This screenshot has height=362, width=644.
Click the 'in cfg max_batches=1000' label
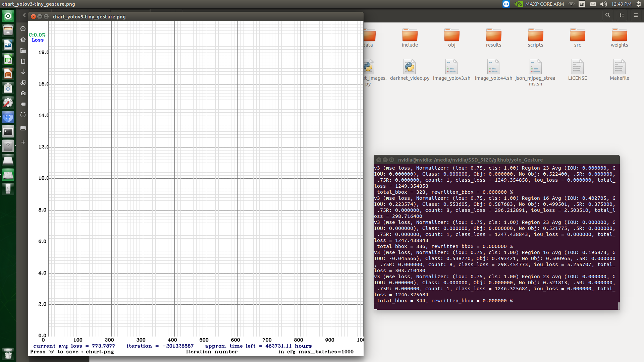[x=316, y=352]
